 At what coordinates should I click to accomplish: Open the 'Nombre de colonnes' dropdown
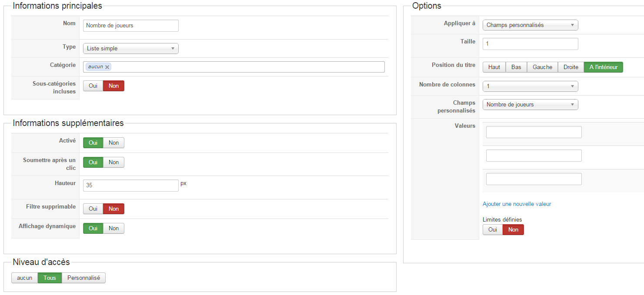tap(530, 86)
